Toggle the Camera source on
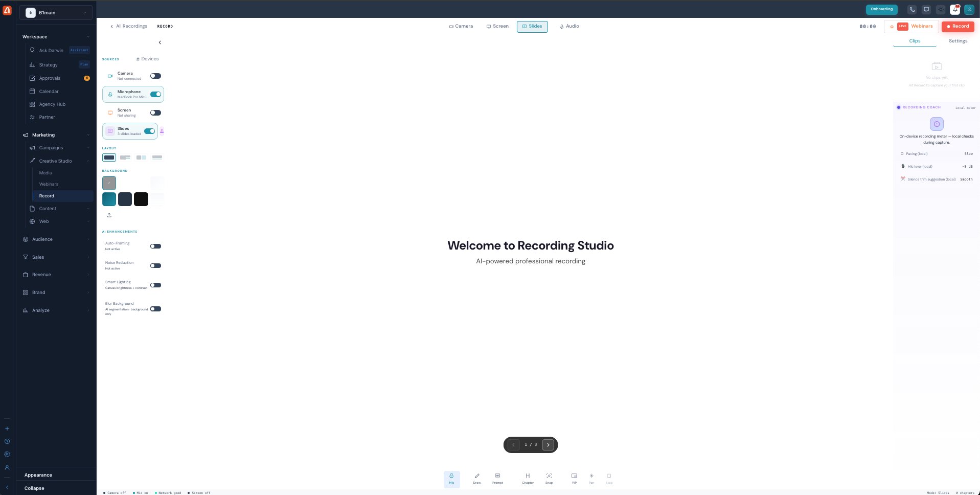The width and height of the screenshot is (980, 495). [155, 76]
